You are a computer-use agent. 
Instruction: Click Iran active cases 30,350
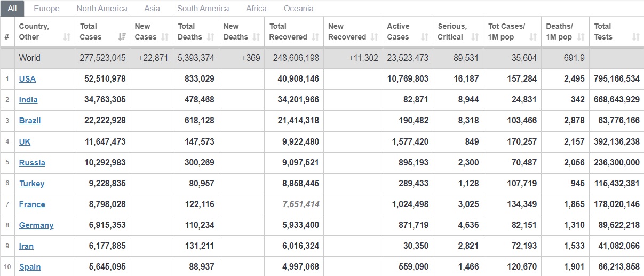pyautogui.click(x=416, y=246)
